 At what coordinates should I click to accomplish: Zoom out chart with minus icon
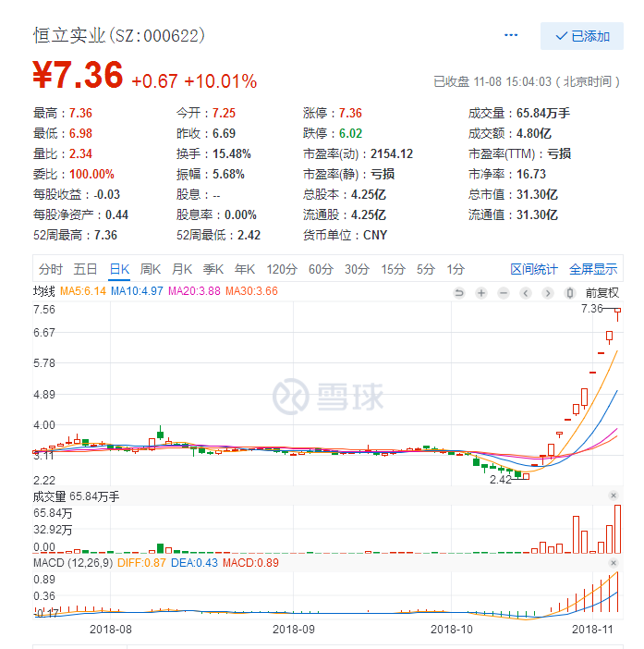point(504,293)
